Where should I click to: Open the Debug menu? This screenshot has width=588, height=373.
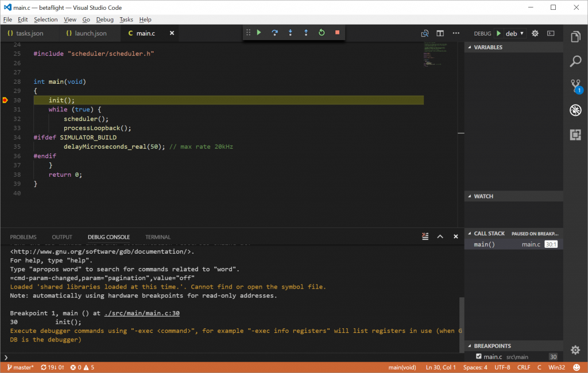[x=105, y=20]
